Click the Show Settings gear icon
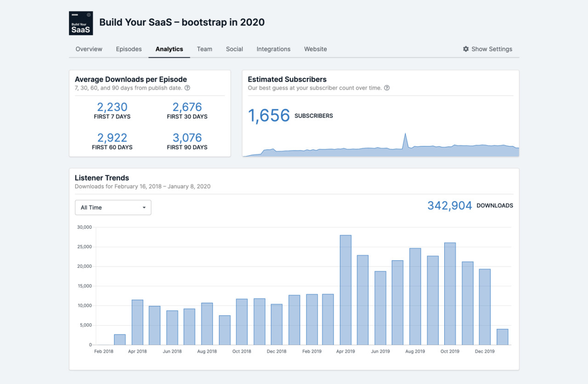 click(x=465, y=49)
